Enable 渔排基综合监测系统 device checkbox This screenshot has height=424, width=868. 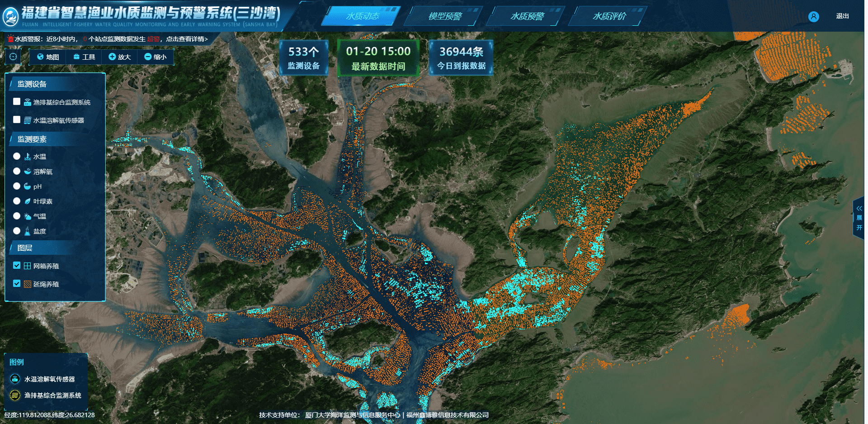coord(17,102)
